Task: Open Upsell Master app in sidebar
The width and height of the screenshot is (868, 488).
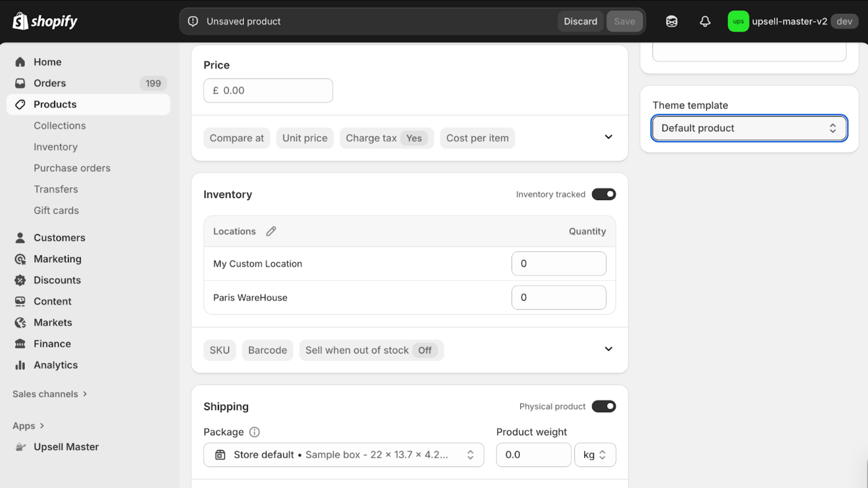Action: (66, 447)
